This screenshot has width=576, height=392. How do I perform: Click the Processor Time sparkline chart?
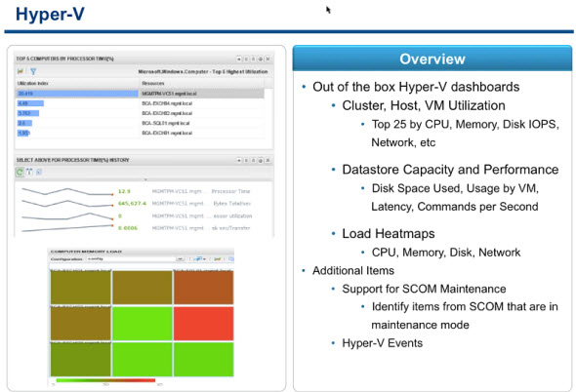tap(67, 191)
